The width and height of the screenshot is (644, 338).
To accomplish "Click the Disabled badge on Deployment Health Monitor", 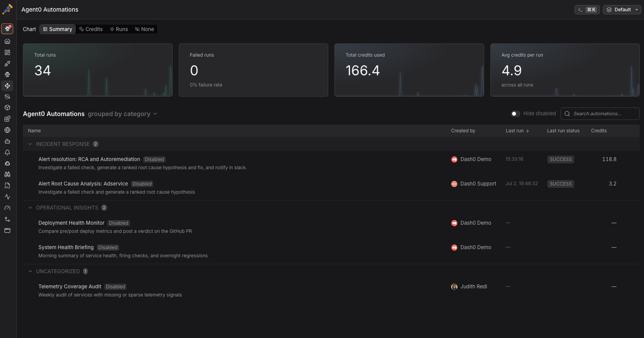I will click(119, 223).
